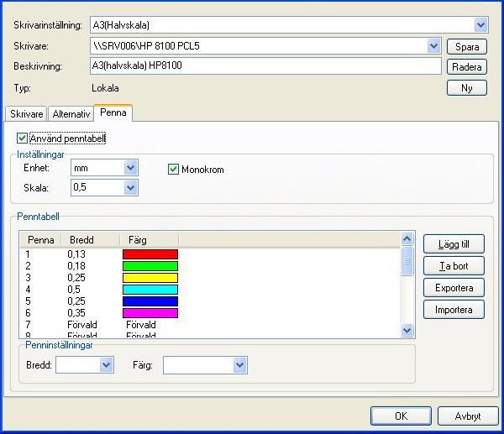Viewport: 504px width, 434px height.
Task: Click the Penna column header
Action: pyautogui.click(x=40, y=240)
